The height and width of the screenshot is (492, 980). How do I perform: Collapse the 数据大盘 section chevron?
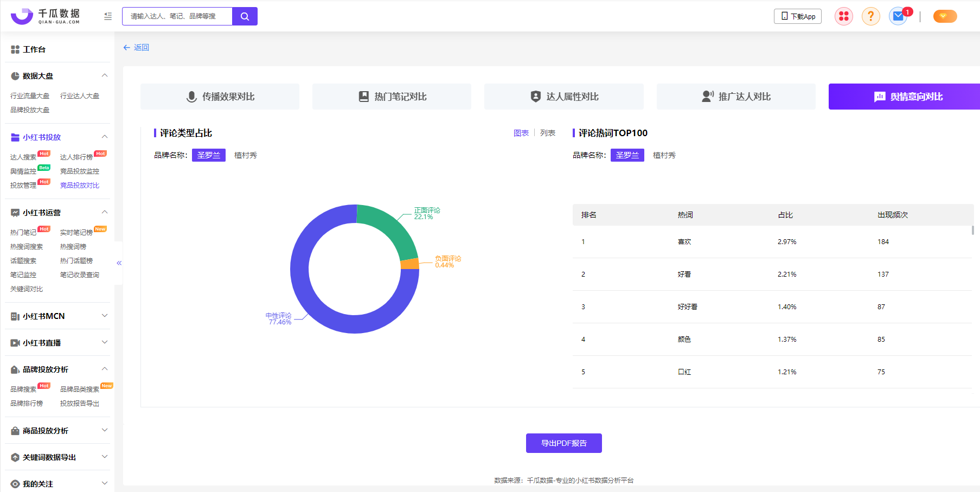(105, 75)
